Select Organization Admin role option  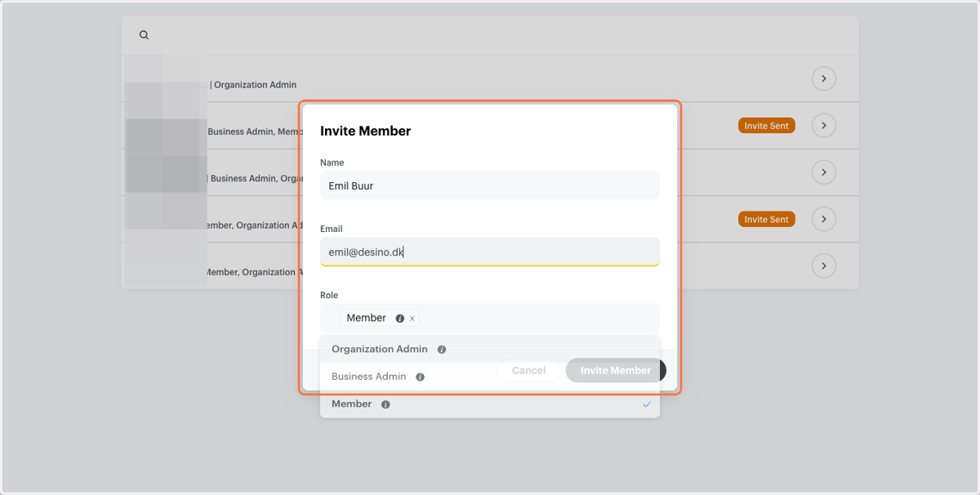coord(490,350)
